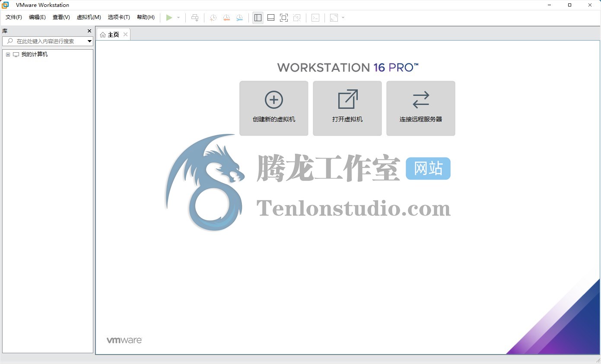
Task: Click the 连接远程服务器 button
Action: [421, 108]
